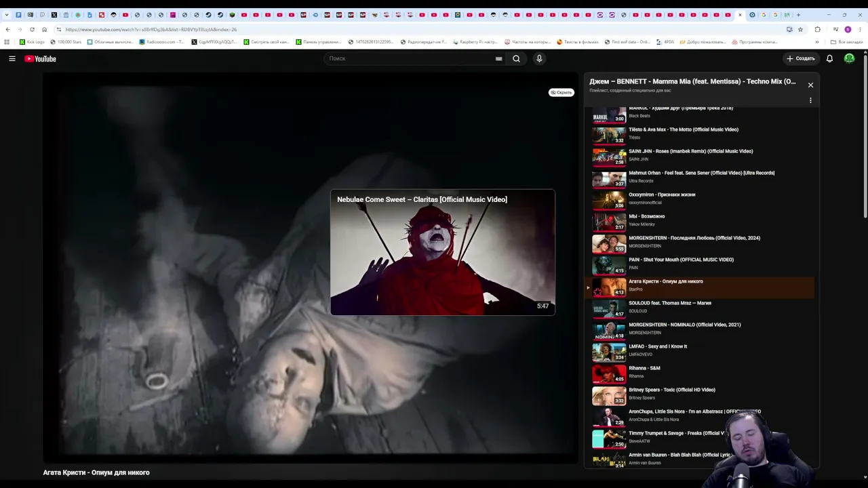Viewport: 868px width, 488px height.
Task: Open the YouTube account avatar menu
Action: 849,59
